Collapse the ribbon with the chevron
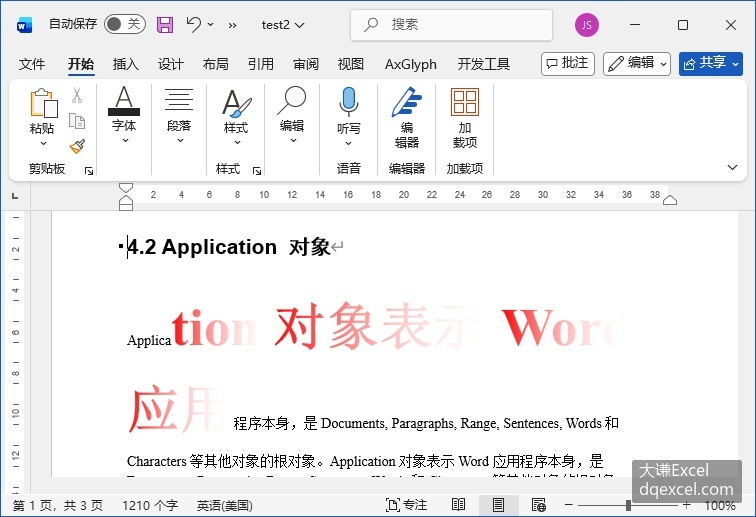The height and width of the screenshot is (517, 756). [732, 167]
